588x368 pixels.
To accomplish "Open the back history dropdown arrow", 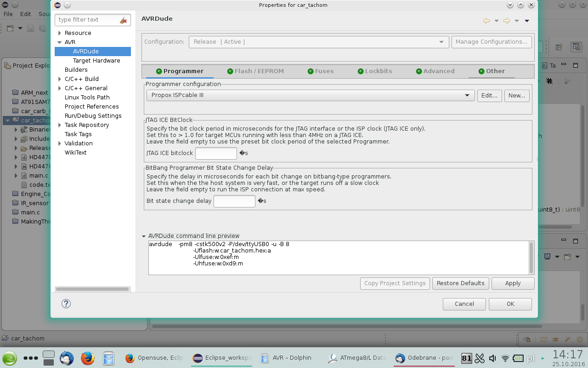I will [x=497, y=21].
